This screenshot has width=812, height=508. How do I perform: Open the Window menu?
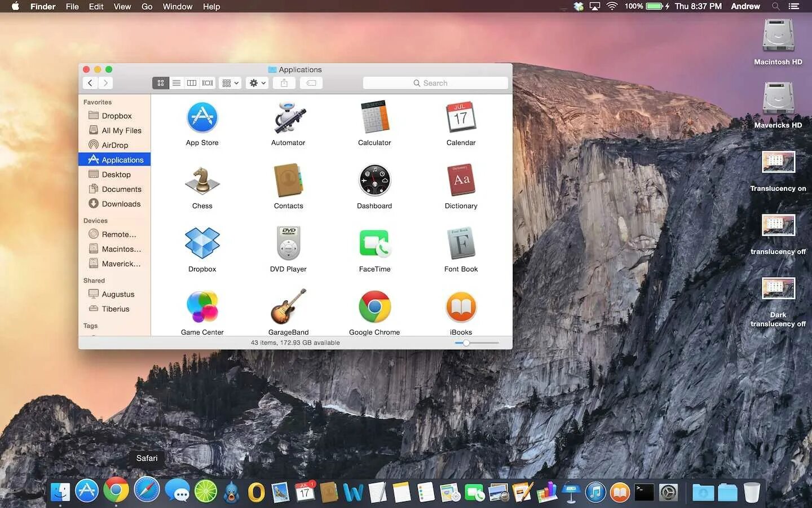pos(178,6)
